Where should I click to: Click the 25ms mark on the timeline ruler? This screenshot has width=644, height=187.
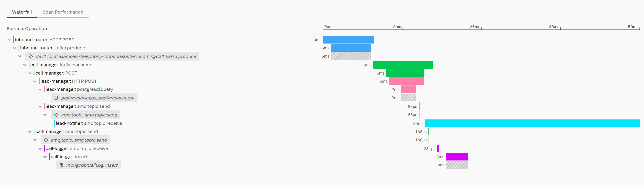(474, 27)
